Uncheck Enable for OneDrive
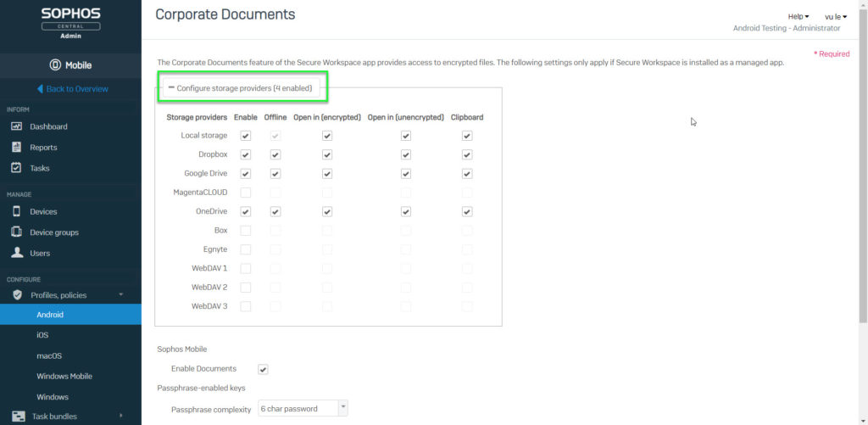The image size is (868, 425). pyautogui.click(x=246, y=212)
